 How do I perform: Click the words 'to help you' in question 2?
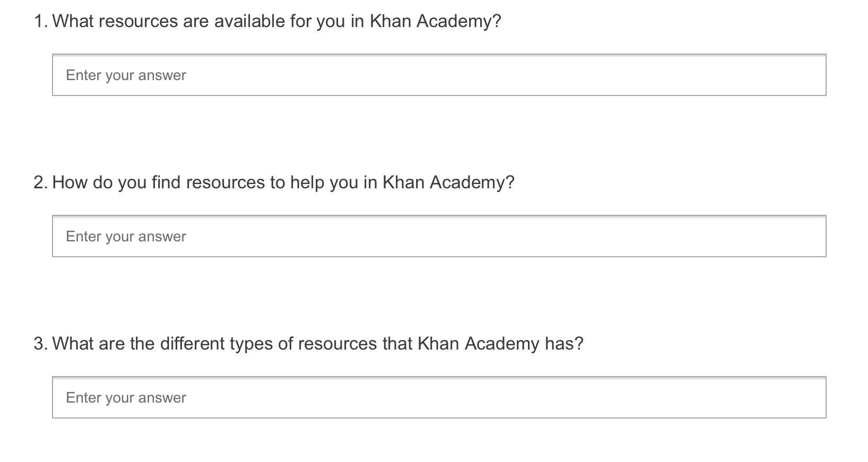(x=315, y=182)
